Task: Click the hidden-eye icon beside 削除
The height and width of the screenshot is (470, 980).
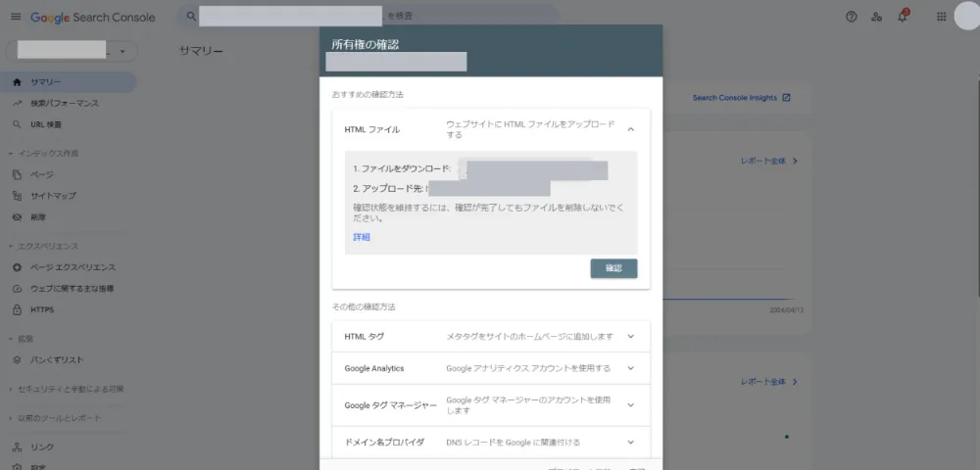Action: coord(18,217)
